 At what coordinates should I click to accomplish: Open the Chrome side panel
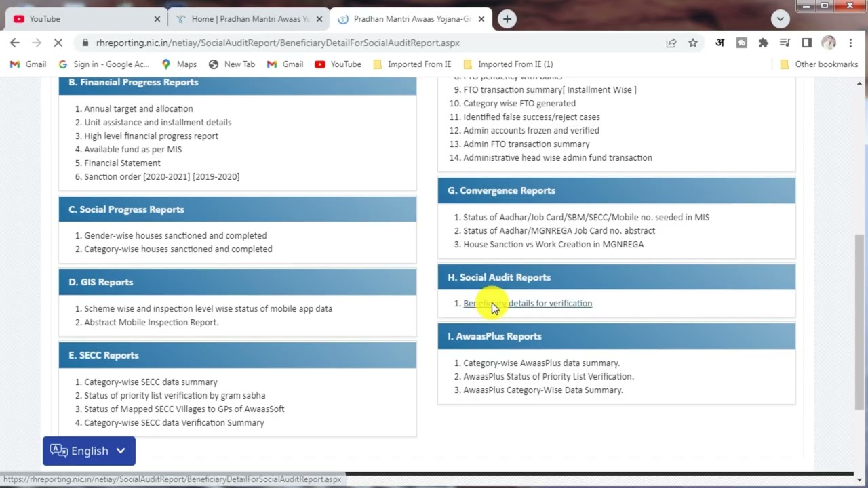806,43
